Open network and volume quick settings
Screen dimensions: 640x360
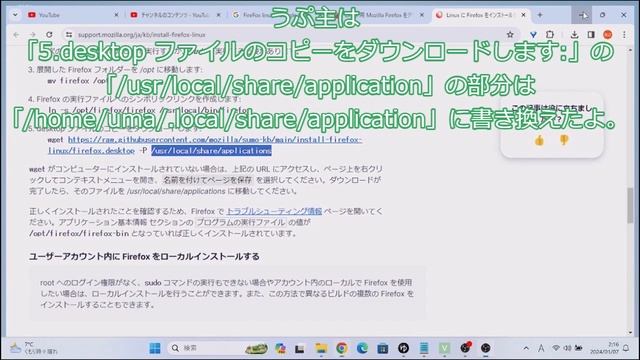pos(567,348)
